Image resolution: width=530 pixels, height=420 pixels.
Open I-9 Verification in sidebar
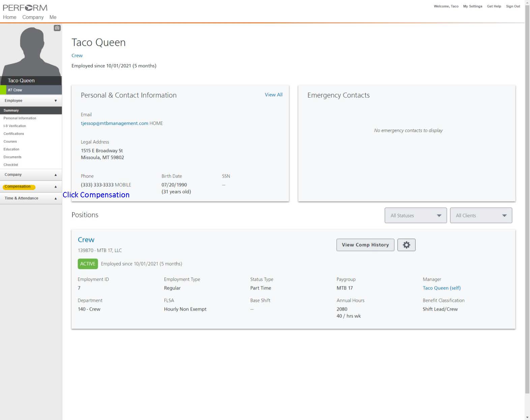tap(15, 126)
